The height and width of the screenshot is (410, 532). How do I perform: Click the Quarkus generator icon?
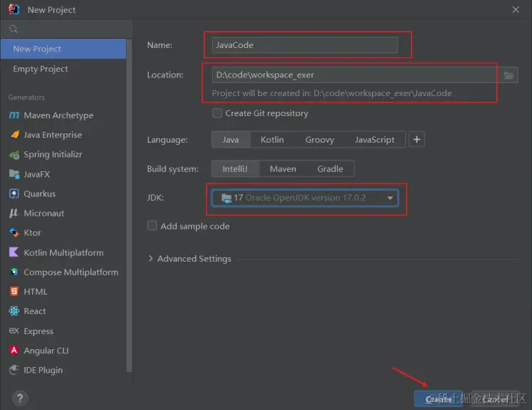[14, 194]
